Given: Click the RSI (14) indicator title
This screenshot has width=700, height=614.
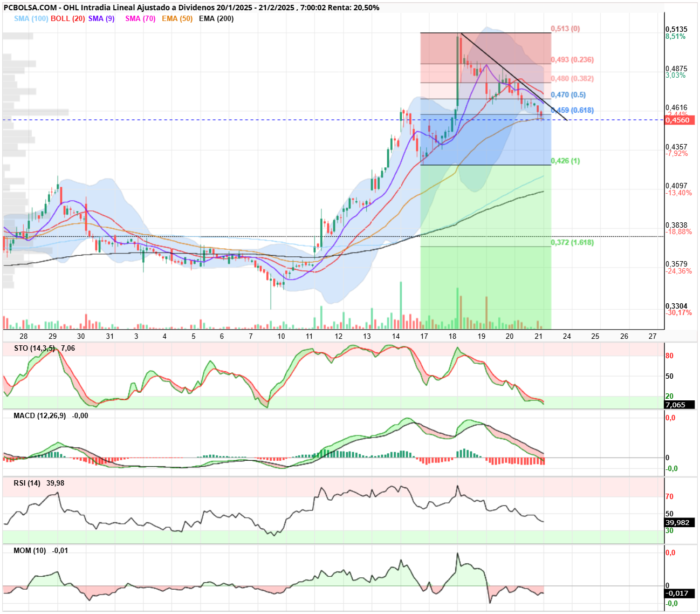Looking at the screenshot, I should [27, 483].
